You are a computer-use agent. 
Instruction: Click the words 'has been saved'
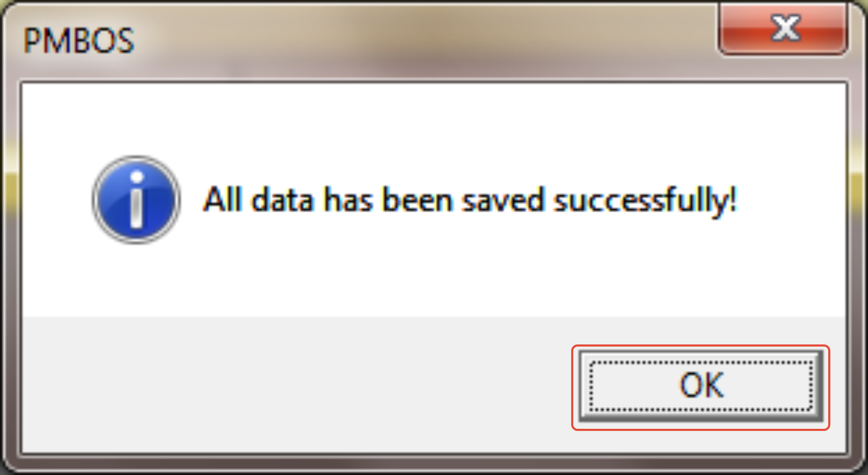point(435,200)
